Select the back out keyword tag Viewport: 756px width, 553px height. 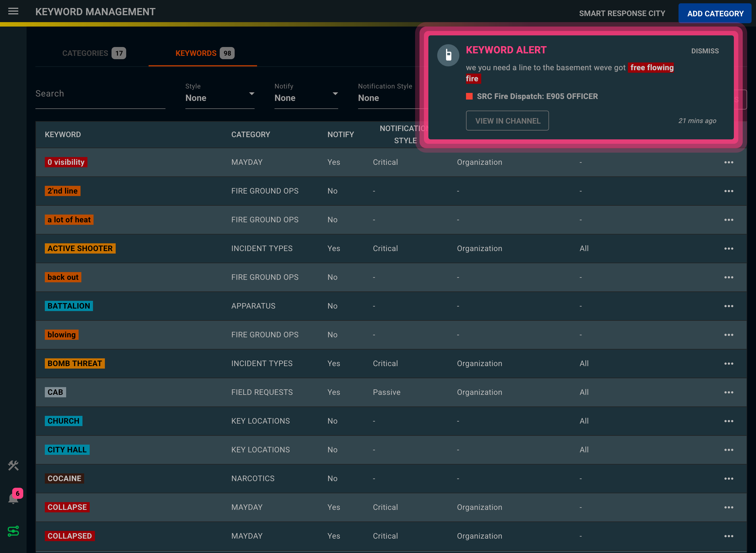pos(63,278)
